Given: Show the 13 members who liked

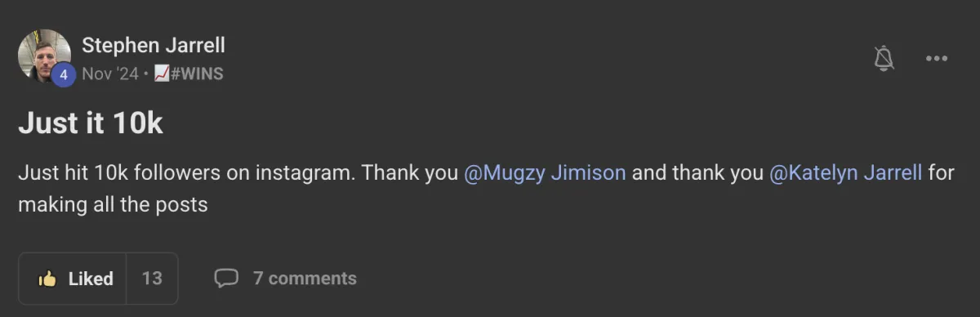Looking at the screenshot, I should (152, 279).
